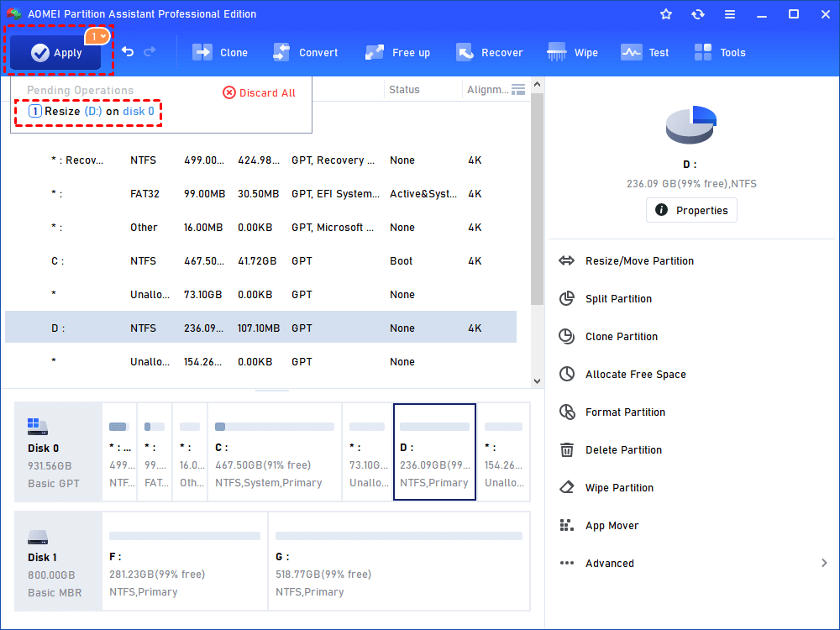Click the Free up toolbar icon
The width and height of the screenshot is (840, 630).
(x=375, y=52)
